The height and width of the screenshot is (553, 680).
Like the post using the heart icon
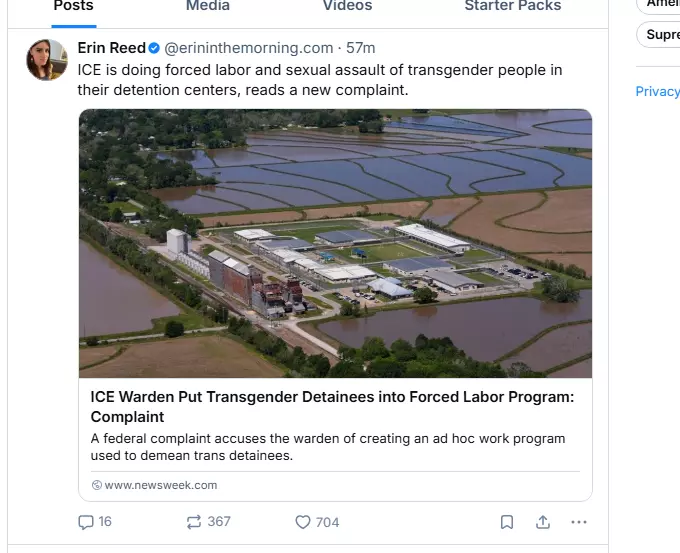pos(303,522)
